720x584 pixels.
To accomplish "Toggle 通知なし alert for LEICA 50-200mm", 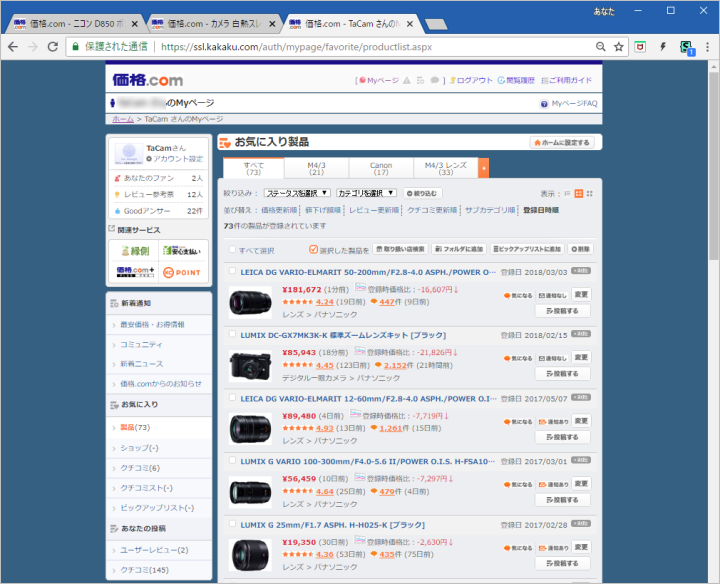I will [552, 295].
